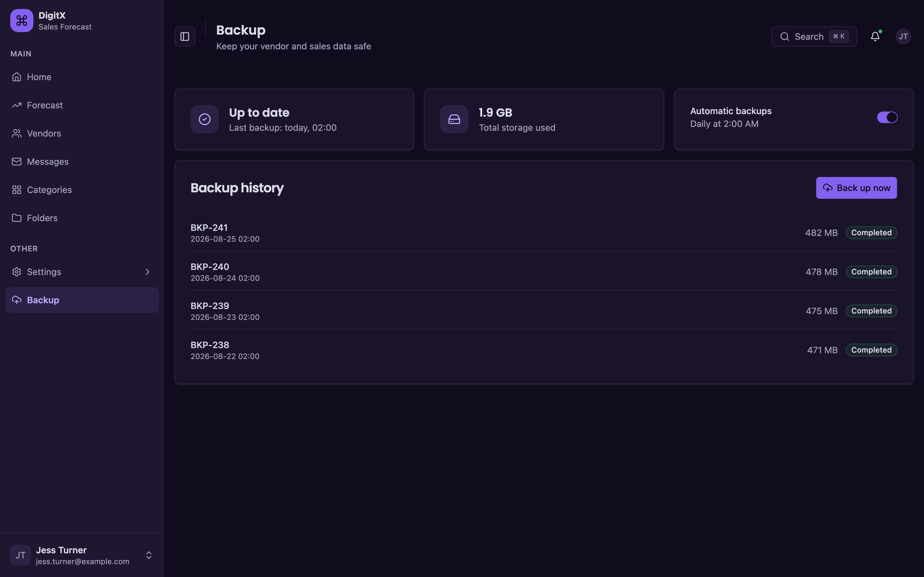This screenshot has width=924, height=577.
Task: Disable the Automatic backups toggle
Action: pyautogui.click(x=887, y=118)
